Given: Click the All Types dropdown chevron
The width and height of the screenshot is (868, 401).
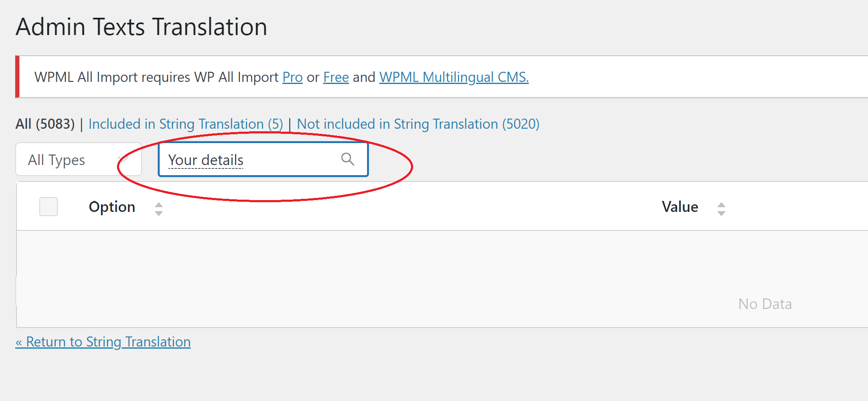Looking at the screenshot, I should pos(124,160).
